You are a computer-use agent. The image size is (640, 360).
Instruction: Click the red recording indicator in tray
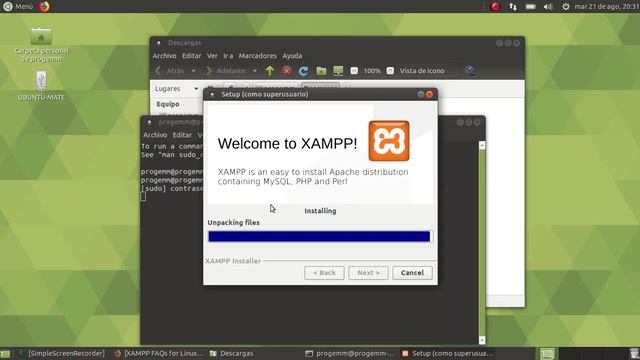[495, 7]
